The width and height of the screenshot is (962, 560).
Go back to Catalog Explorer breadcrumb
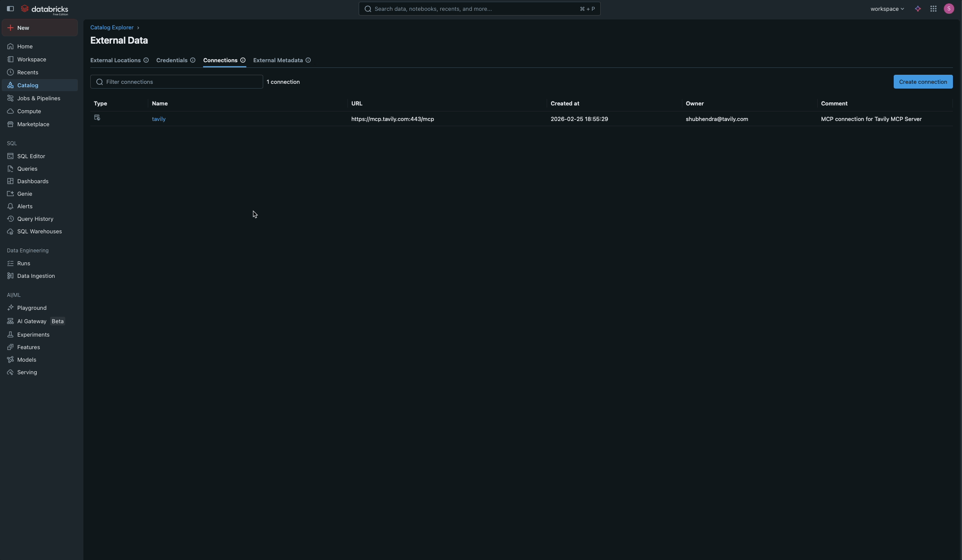112,27
